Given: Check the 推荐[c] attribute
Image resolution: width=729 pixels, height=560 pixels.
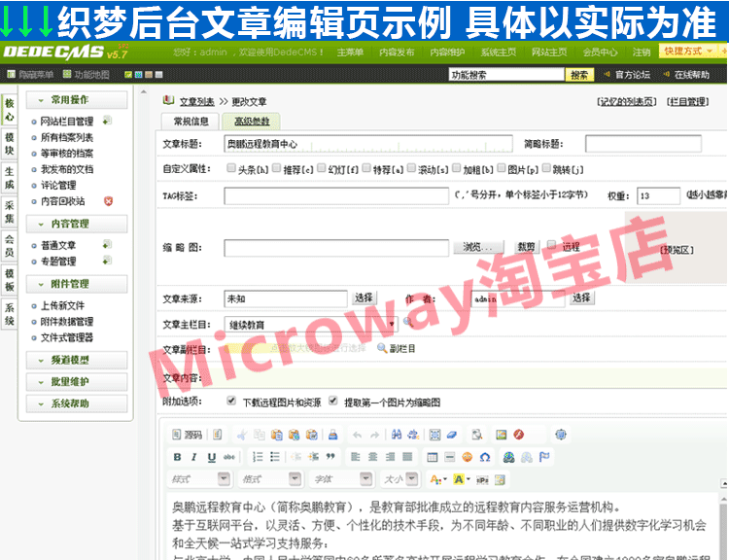Looking at the screenshot, I should [276, 168].
